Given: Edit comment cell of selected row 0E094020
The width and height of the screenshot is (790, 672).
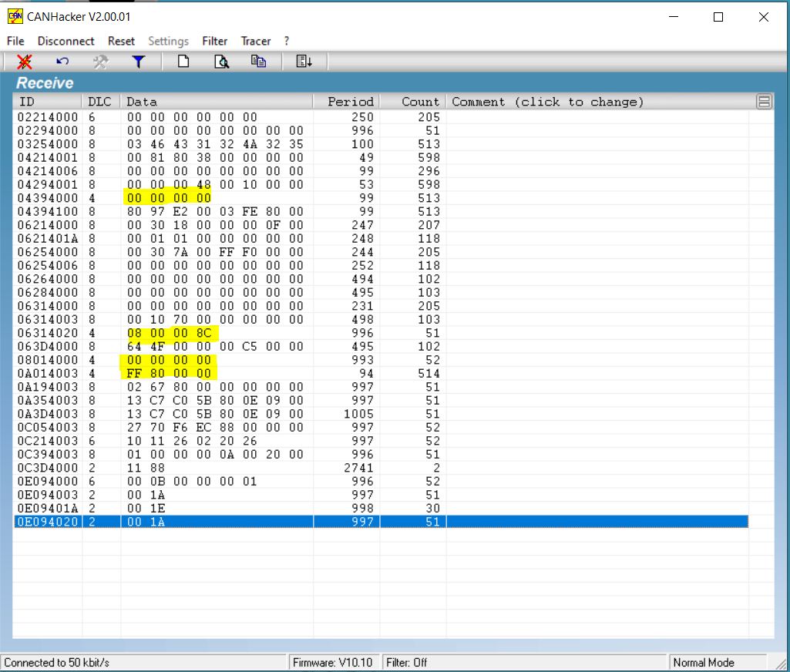Looking at the screenshot, I should click(597, 522).
